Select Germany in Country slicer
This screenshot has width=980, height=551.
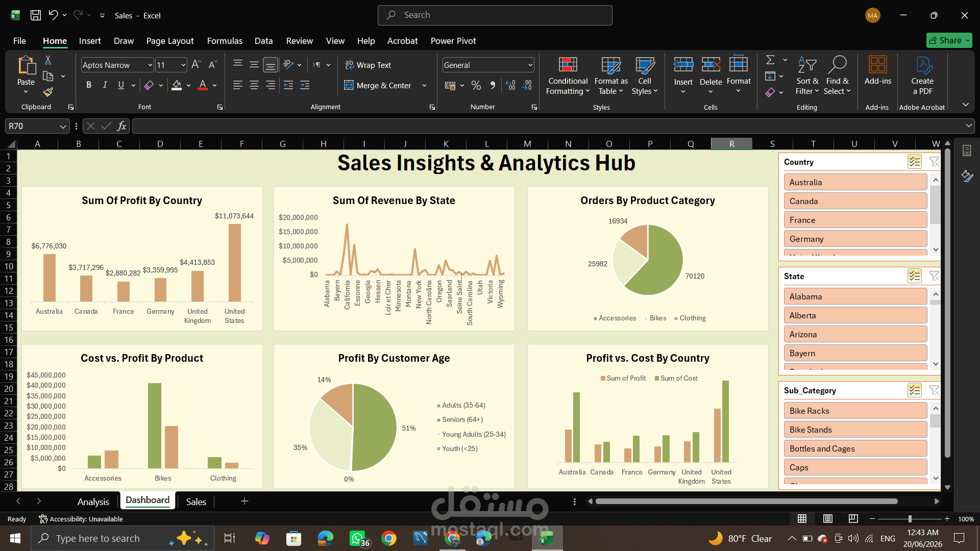pyautogui.click(x=855, y=239)
